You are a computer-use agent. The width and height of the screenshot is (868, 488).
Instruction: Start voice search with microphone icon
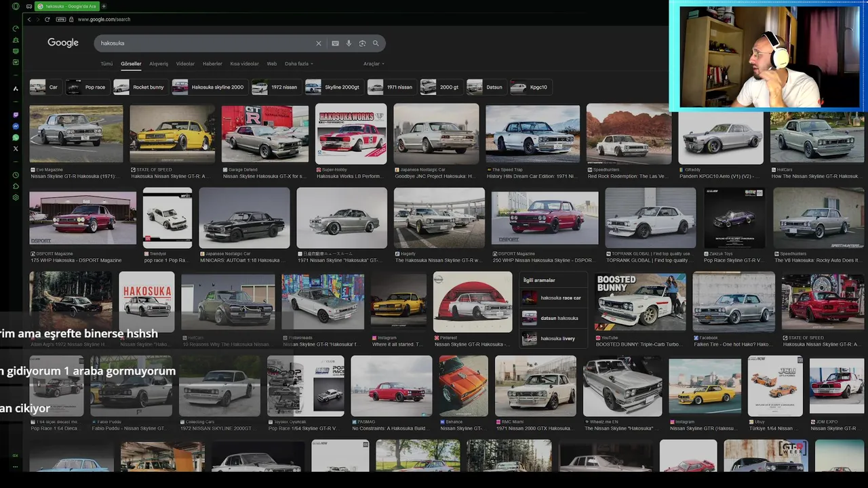coord(349,43)
